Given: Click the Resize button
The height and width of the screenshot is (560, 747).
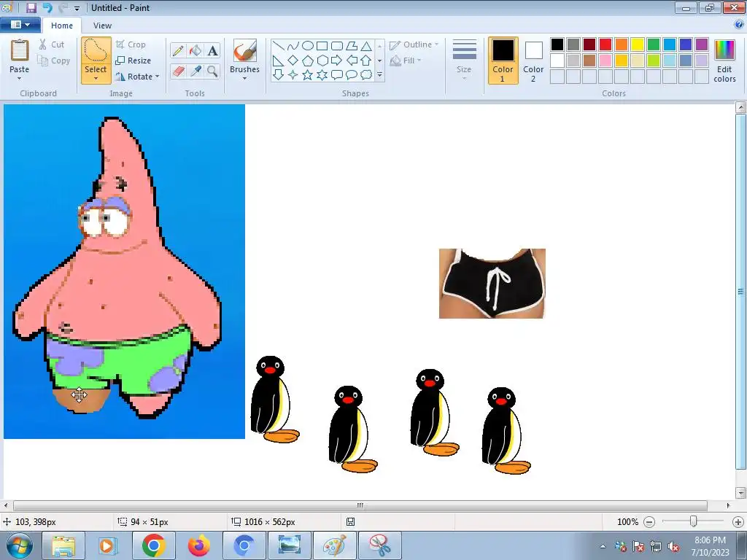Looking at the screenshot, I should [133, 61].
